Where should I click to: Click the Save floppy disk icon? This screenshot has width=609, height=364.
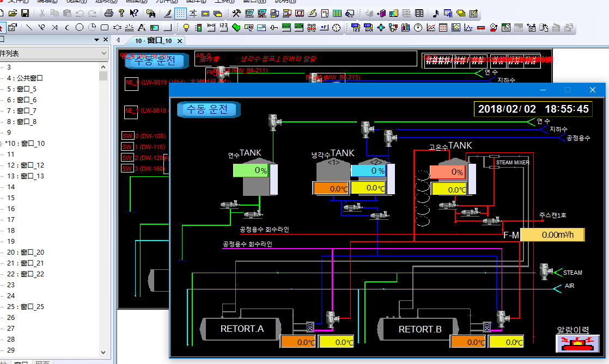pyautogui.click(x=25, y=13)
